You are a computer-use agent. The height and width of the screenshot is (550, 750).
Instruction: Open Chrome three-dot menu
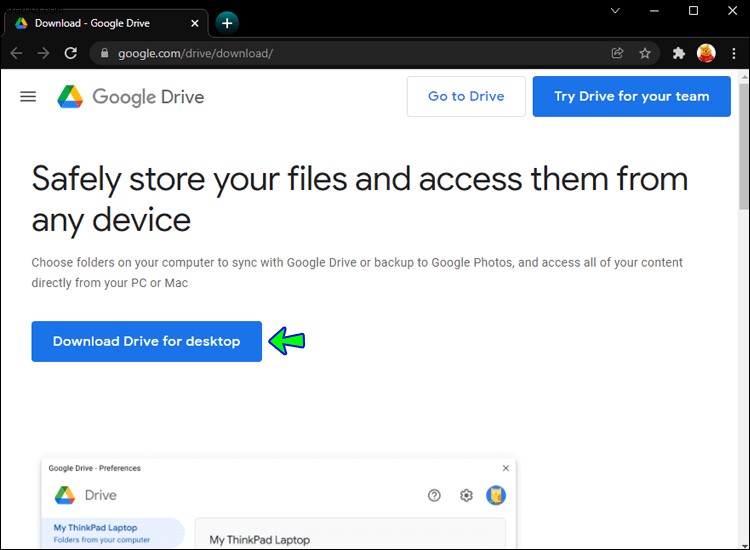[734, 53]
